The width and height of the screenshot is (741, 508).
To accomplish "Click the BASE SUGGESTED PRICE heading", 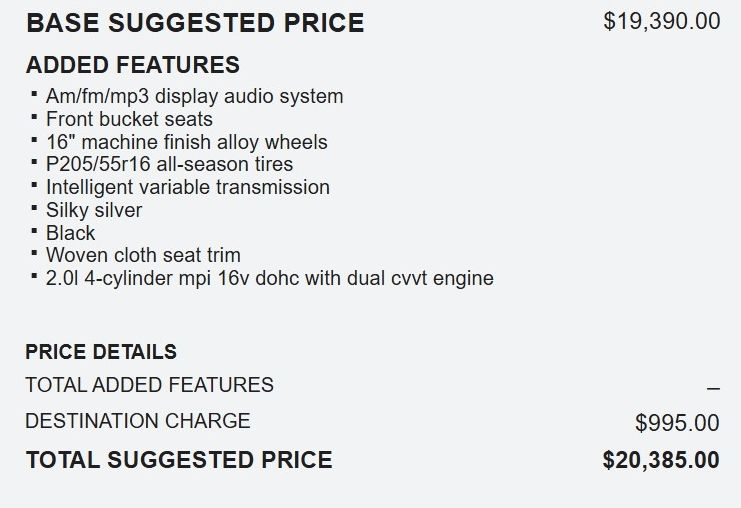I will [x=195, y=23].
